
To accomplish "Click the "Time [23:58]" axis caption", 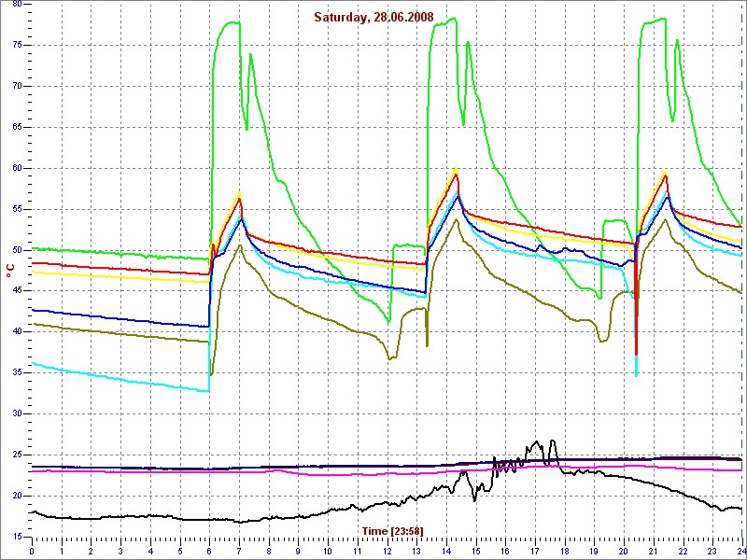I will coord(392,530).
